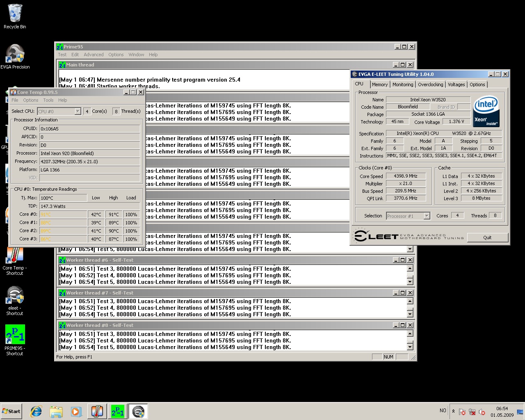Launch EVGA Precision desktop shortcut
The width and height of the screenshot is (525, 420).
(x=15, y=57)
